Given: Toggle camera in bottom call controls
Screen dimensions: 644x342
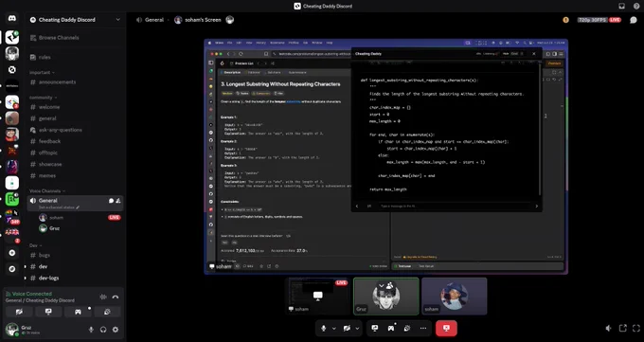Looking at the screenshot, I should click(x=347, y=328).
